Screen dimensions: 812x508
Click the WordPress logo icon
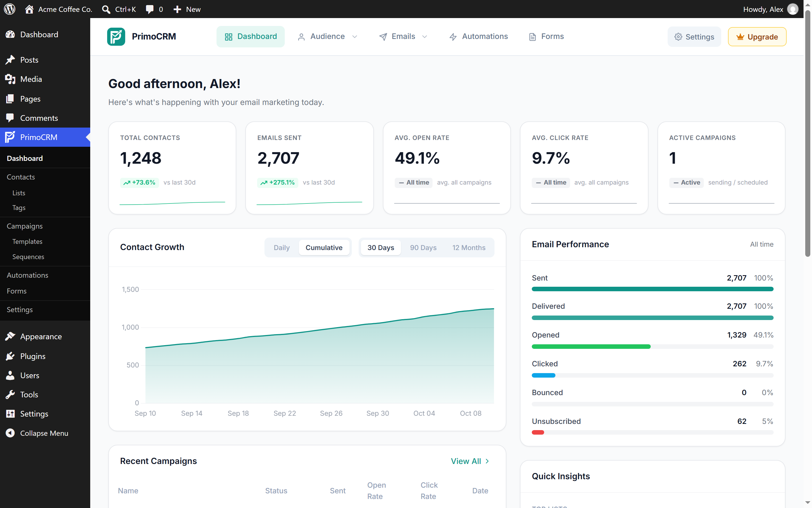10,9
